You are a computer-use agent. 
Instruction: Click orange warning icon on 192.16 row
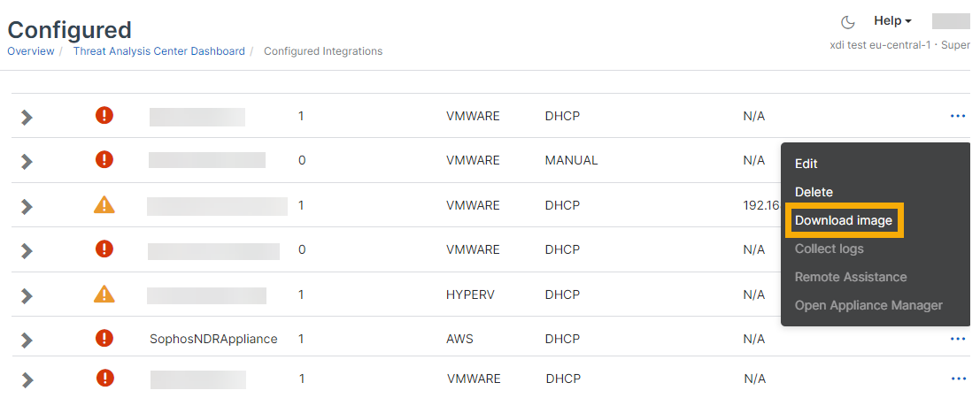[104, 205]
